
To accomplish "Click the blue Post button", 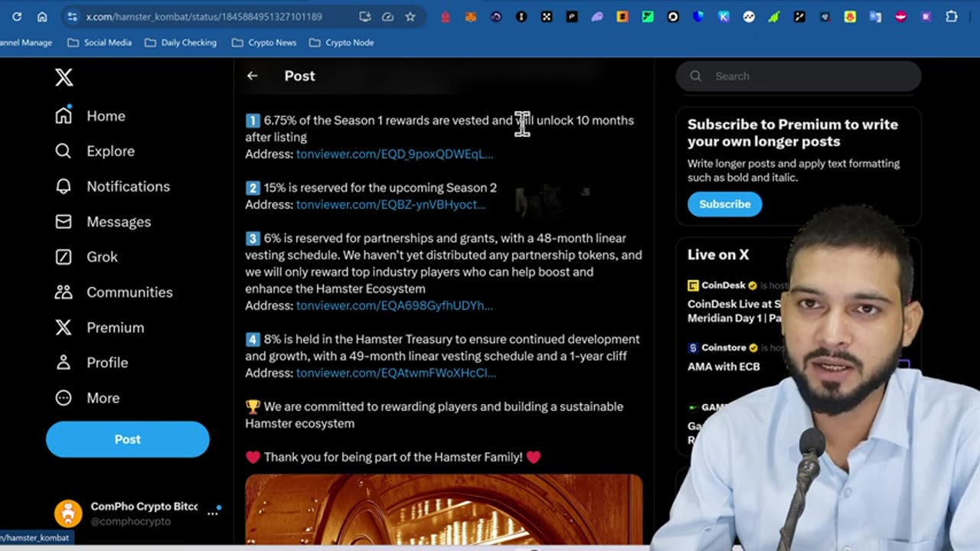I will click(127, 439).
